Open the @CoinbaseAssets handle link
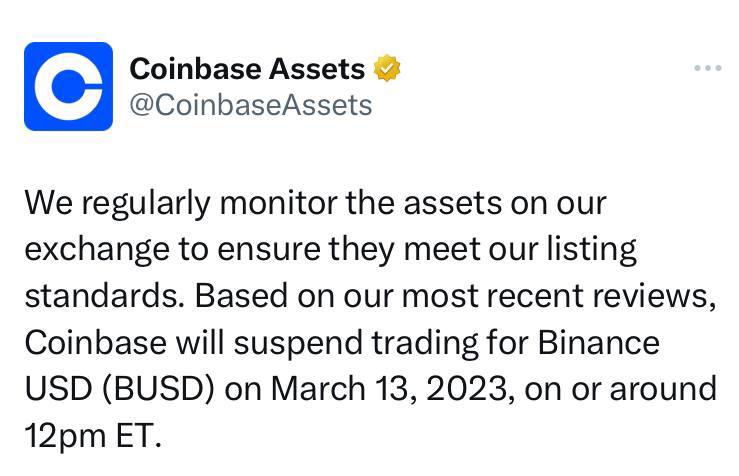This screenshot has height=476, width=739. click(251, 105)
